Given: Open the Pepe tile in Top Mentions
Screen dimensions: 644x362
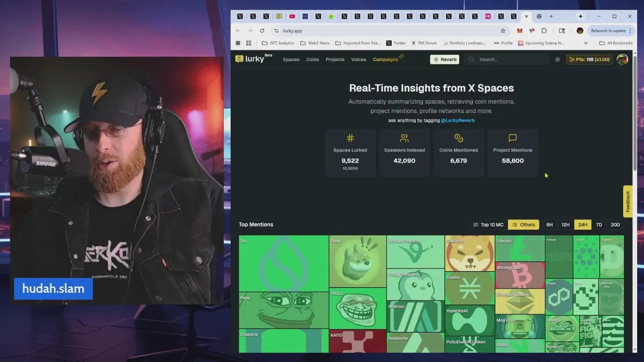Looking at the screenshot, I should (x=284, y=310).
